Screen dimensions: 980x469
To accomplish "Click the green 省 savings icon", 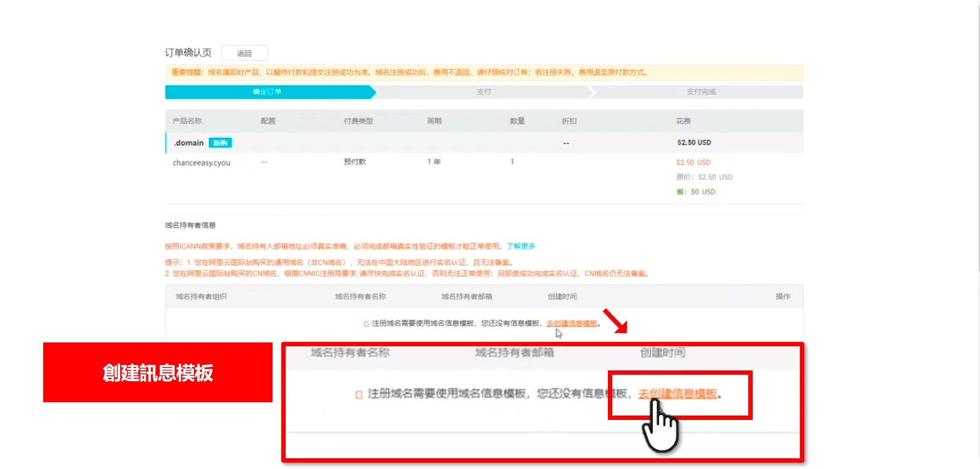I will (x=680, y=192).
